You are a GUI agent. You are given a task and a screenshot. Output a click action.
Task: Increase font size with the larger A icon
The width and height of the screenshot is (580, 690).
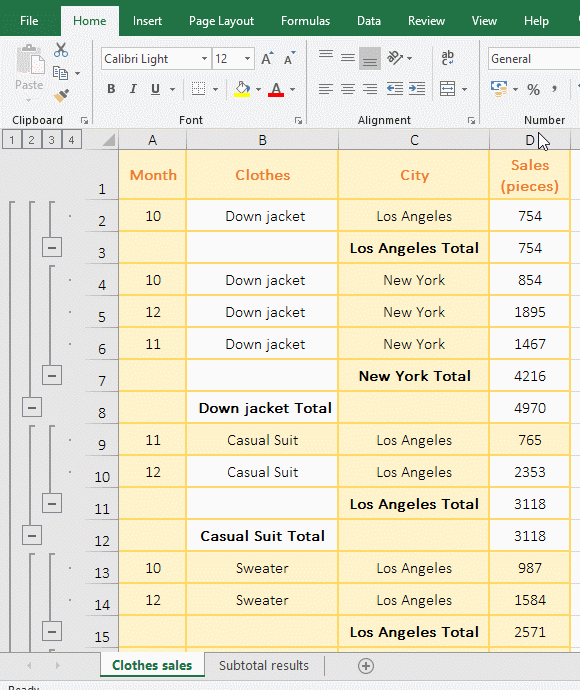267,59
